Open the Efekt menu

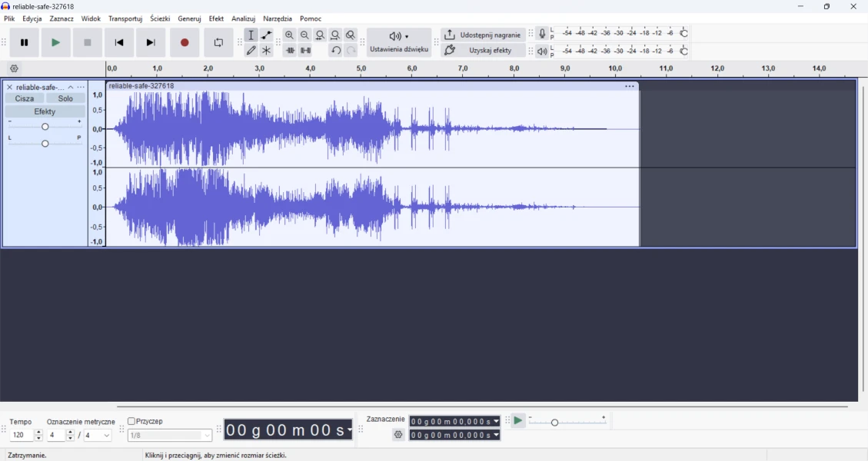[216, 19]
